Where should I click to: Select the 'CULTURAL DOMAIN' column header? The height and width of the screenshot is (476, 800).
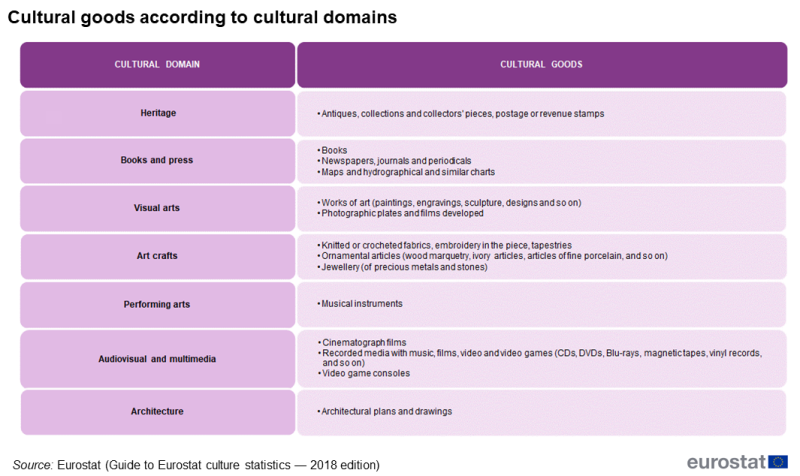[158, 65]
